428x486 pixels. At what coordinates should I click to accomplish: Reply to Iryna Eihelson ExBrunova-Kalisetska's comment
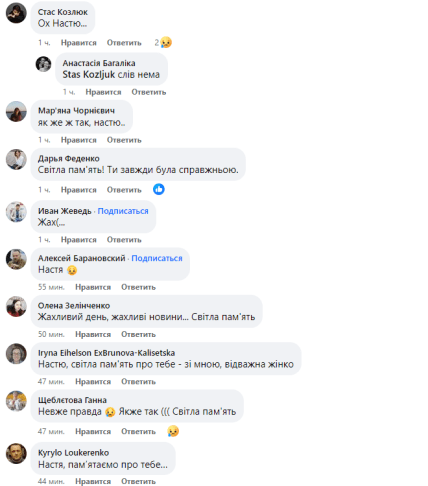click(138, 382)
